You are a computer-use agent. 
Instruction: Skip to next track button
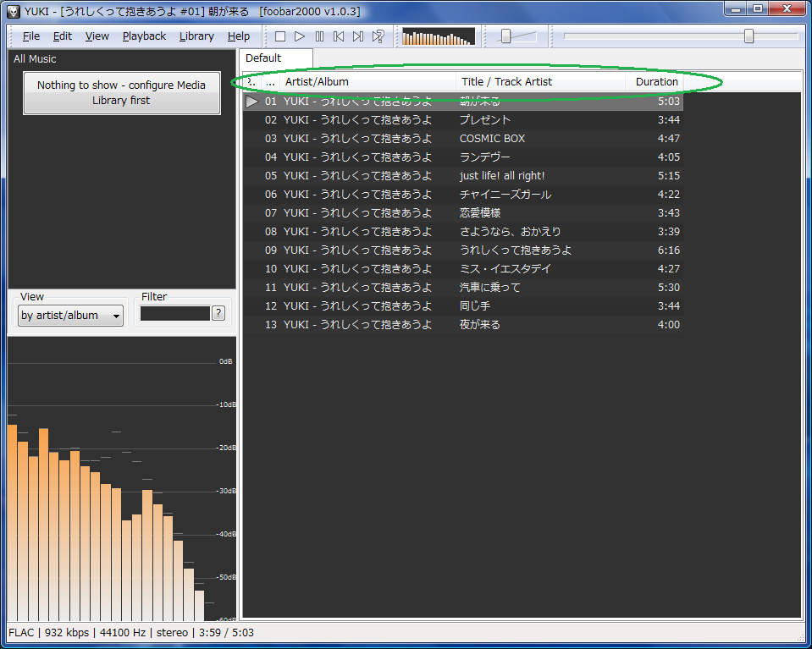(x=358, y=36)
